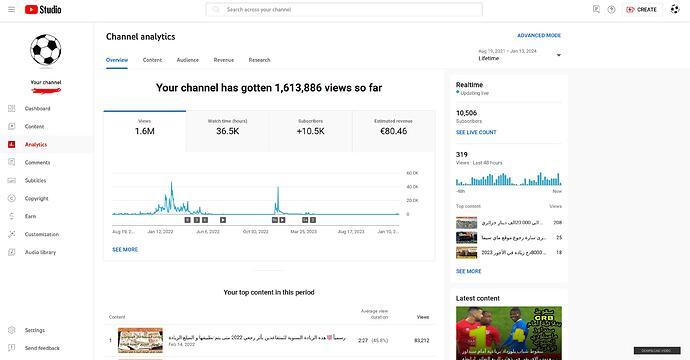
Task: Switch to the Revenue tab
Action: 224,60
